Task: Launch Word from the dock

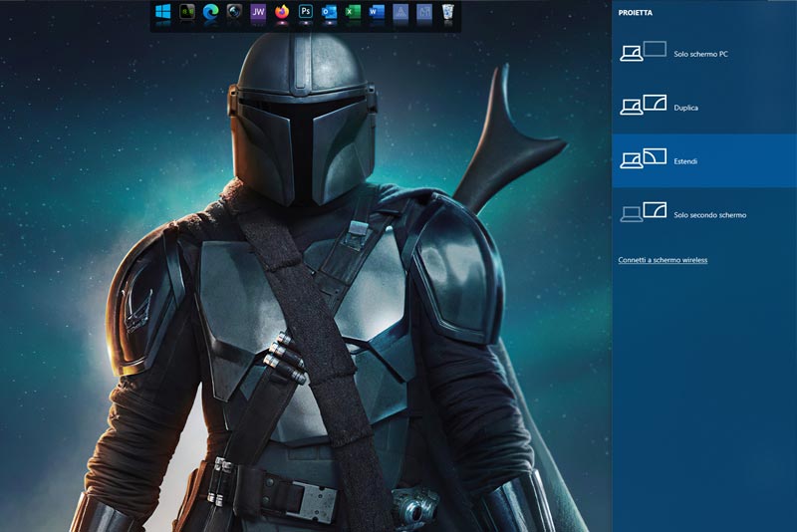Action: coord(377,12)
